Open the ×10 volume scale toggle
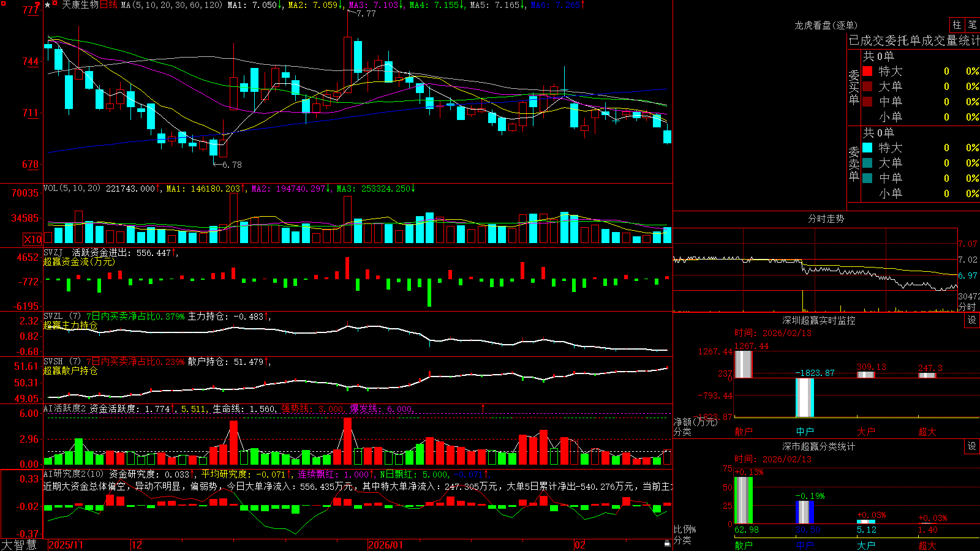 pos(32,239)
